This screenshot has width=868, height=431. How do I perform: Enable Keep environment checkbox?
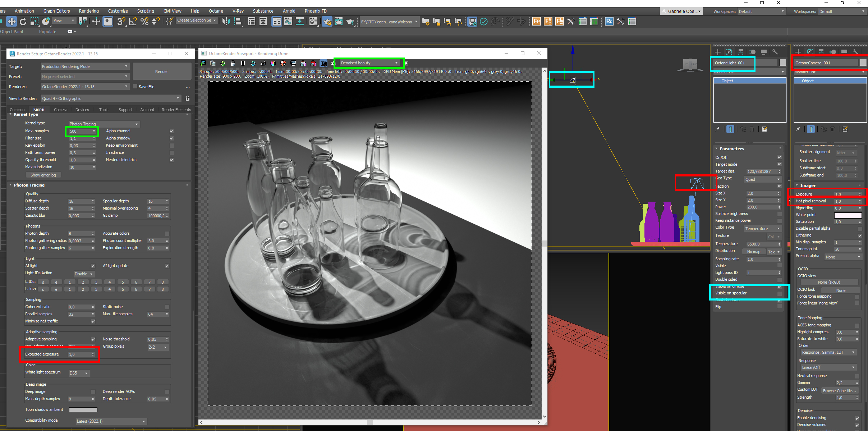coord(172,146)
